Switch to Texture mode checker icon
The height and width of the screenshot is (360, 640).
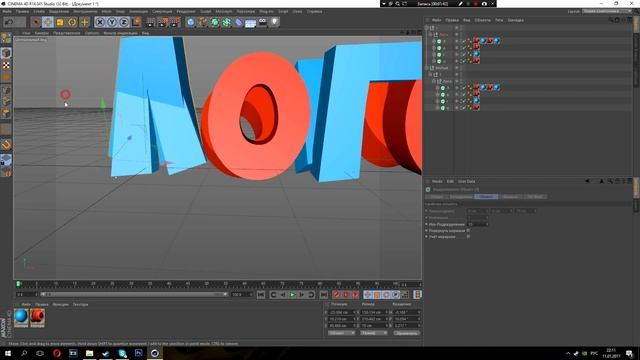click(x=6, y=65)
